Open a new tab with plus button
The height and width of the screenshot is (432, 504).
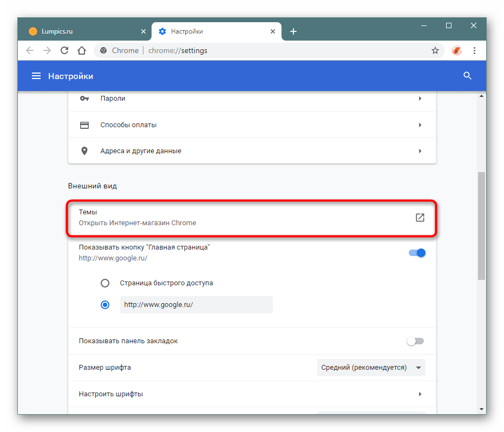click(x=293, y=31)
